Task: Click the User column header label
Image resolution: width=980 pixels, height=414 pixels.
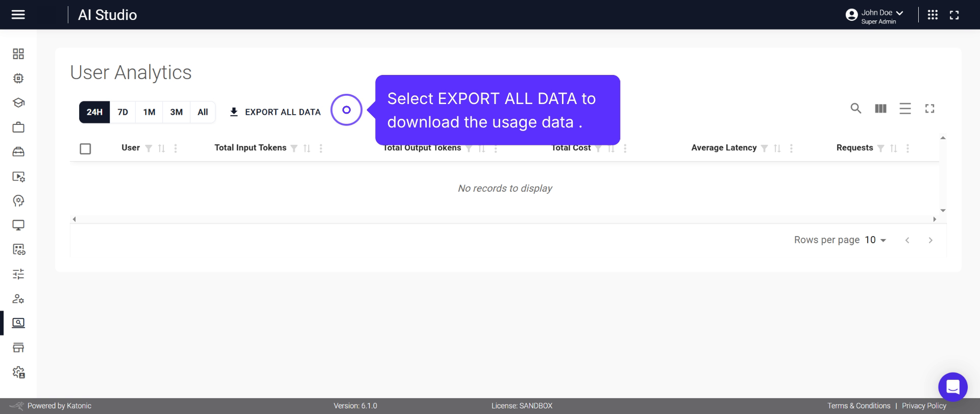Action: pos(131,148)
